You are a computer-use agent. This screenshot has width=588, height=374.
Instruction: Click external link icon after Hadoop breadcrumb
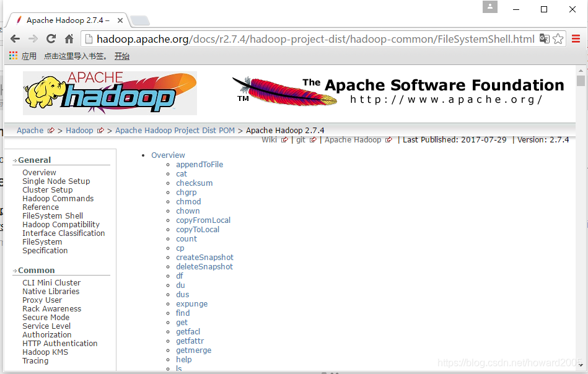pos(100,131)
